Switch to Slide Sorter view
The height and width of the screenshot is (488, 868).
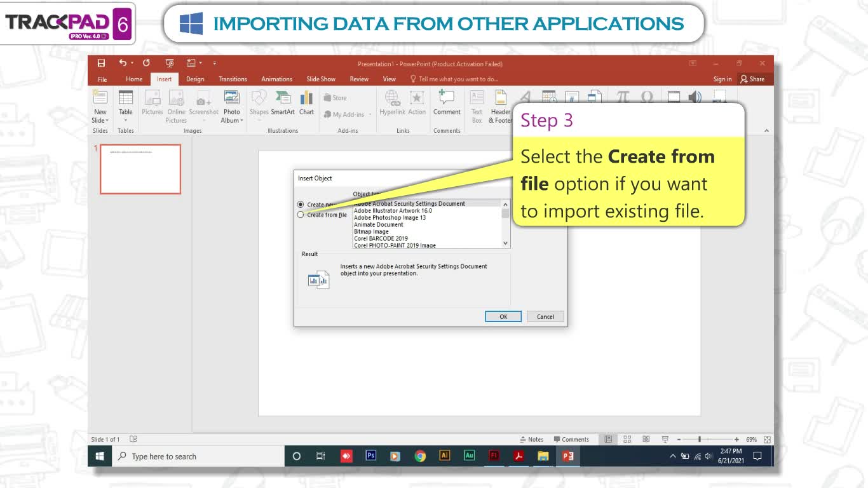click(x=627, y=439)
